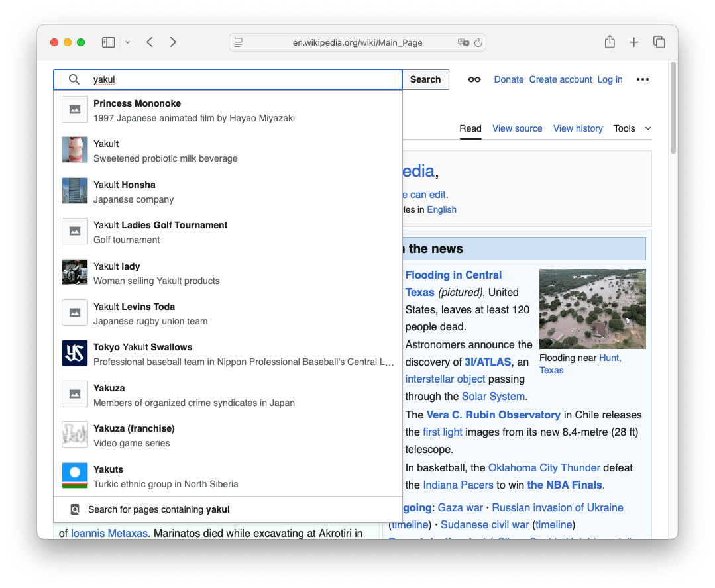The width and height of the screenshot is (715, 588).
Task: Open a new tab with plus icon
Action: coord(634,42)
